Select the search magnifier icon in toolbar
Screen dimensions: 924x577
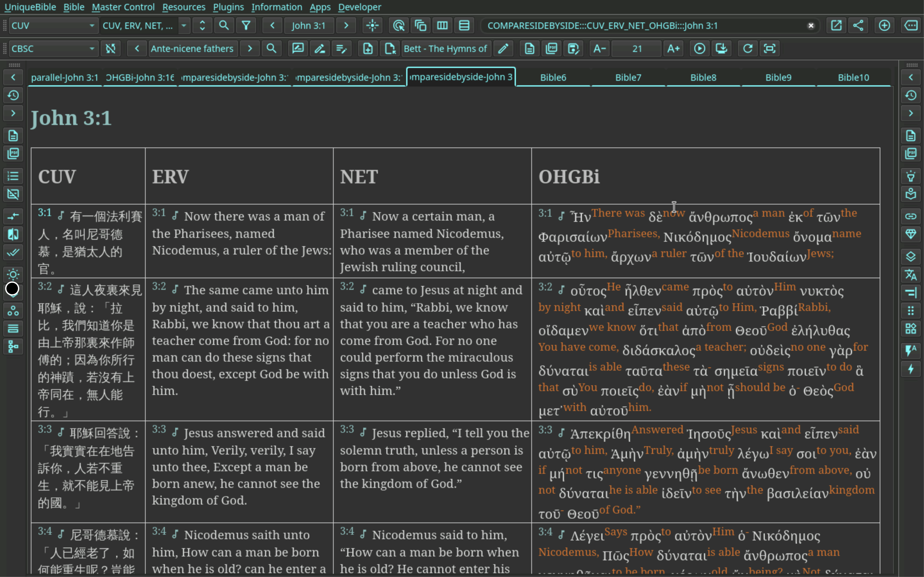click(224, 25)
